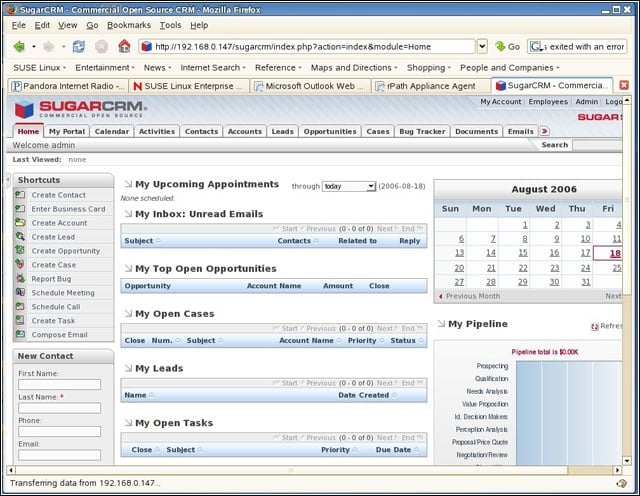Click the Compose Email icon
Screen dimensions: 640x496
20,334
